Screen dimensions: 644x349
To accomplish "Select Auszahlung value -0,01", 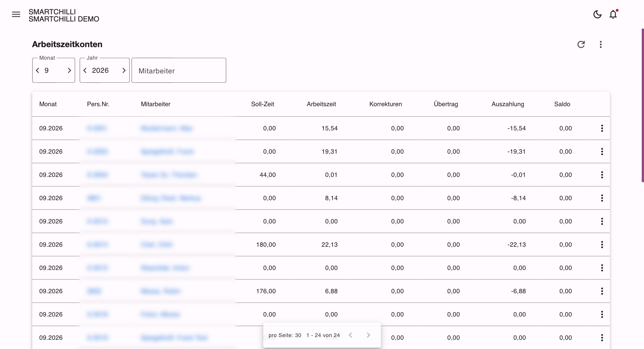I will pos(518,175).
